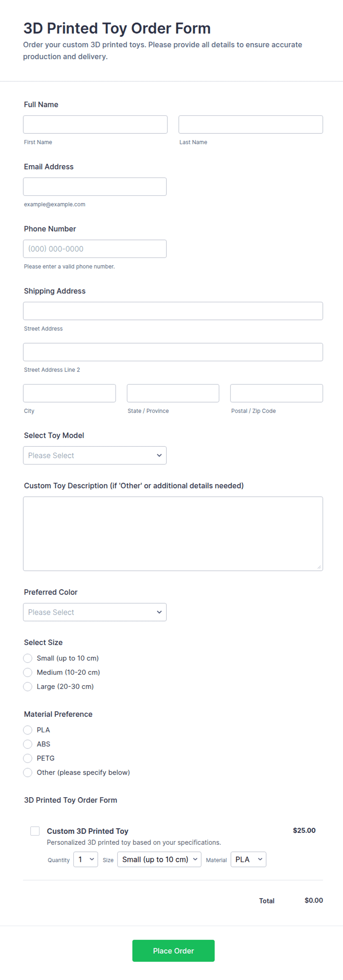Click the Phone Number field
The width and height of the screenshot is (343, 980).
coord(95,249)
